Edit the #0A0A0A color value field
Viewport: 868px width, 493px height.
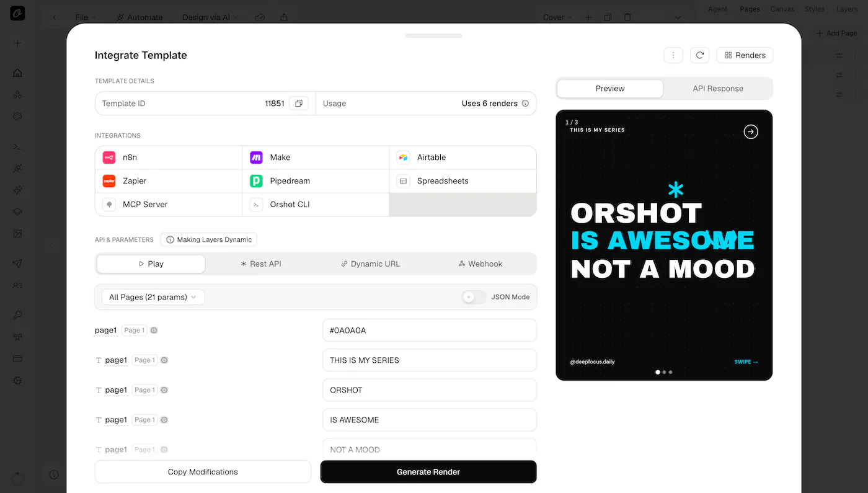coord(430,331)
